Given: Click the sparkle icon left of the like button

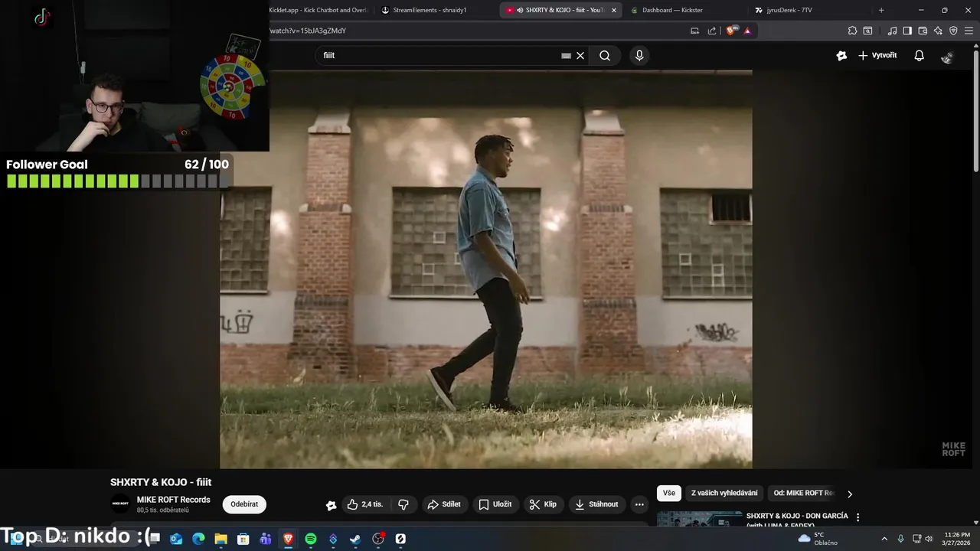Looking at the screenshot, I should [x=331, y=505].
